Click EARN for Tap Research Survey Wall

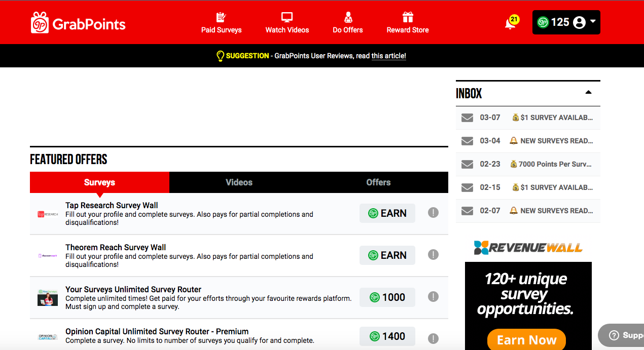[387, 213]
